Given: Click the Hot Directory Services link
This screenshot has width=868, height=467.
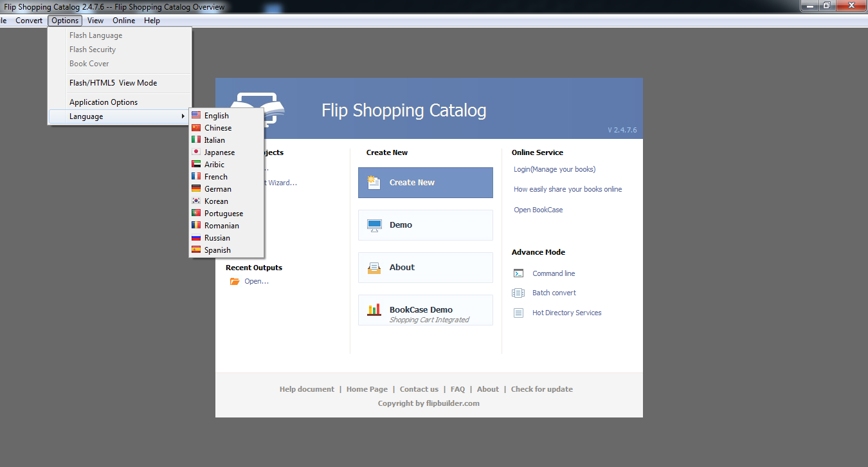Looking at the screenshot, I should click(x=567, y=313).
